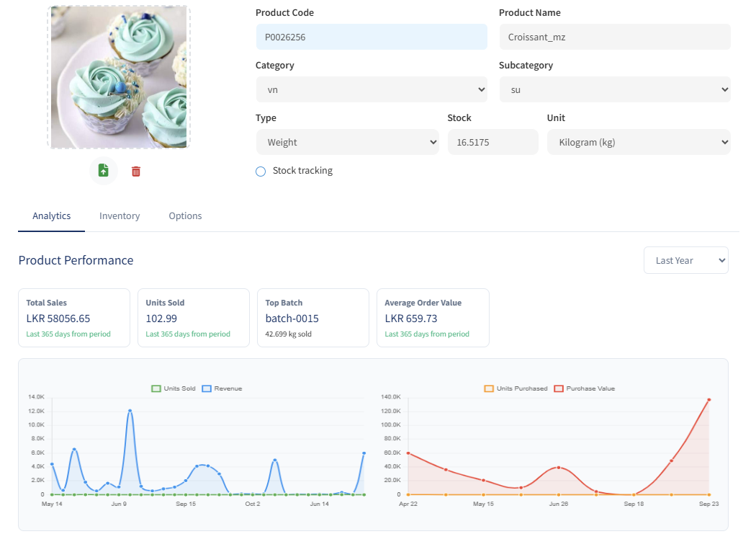The height and width of the screenshot is (534, 756).
Task: Select the Analytics tab
Action: coord(52,215)
